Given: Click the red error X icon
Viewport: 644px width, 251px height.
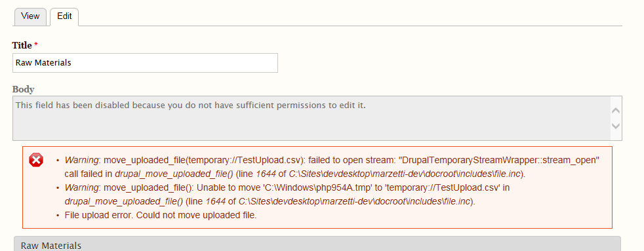Looking at the screenshot, I should (36, 160).
